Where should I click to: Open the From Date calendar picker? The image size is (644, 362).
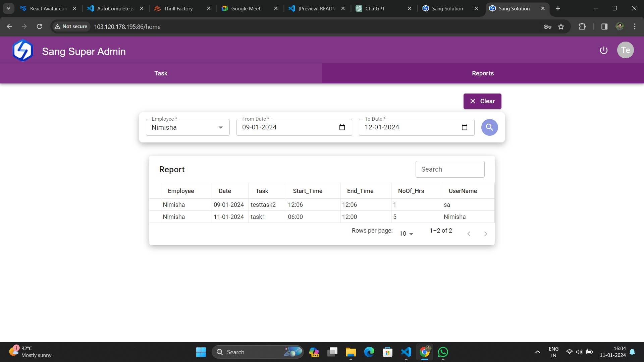(342, 127)
